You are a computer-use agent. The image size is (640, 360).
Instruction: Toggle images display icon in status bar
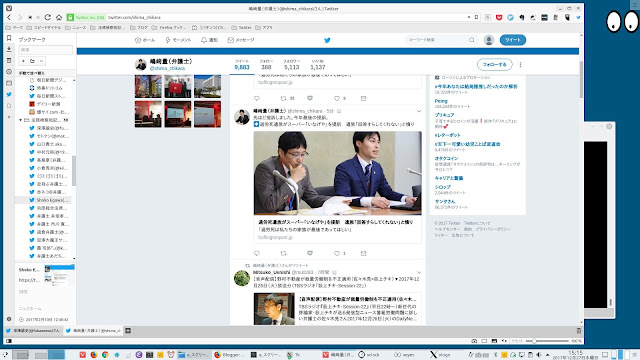494,341
